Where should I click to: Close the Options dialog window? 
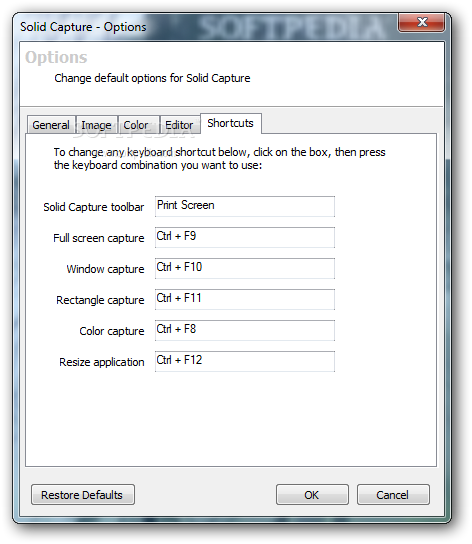click(x=421, y=23)
